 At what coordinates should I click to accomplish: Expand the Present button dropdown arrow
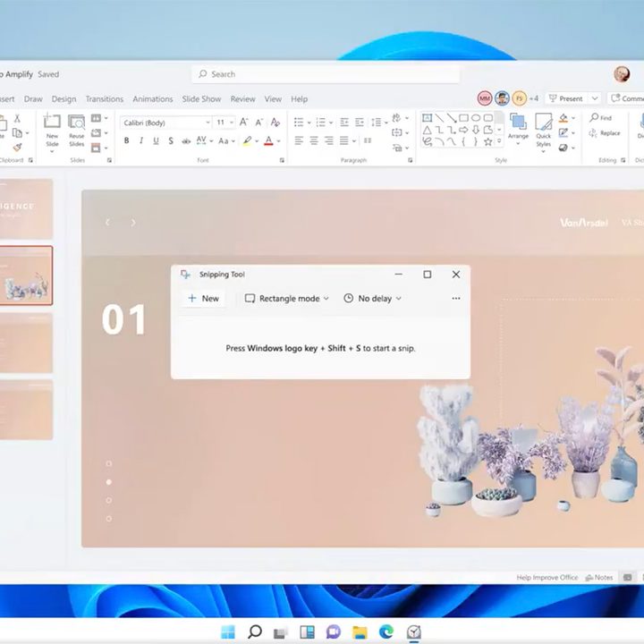[595, 98]
